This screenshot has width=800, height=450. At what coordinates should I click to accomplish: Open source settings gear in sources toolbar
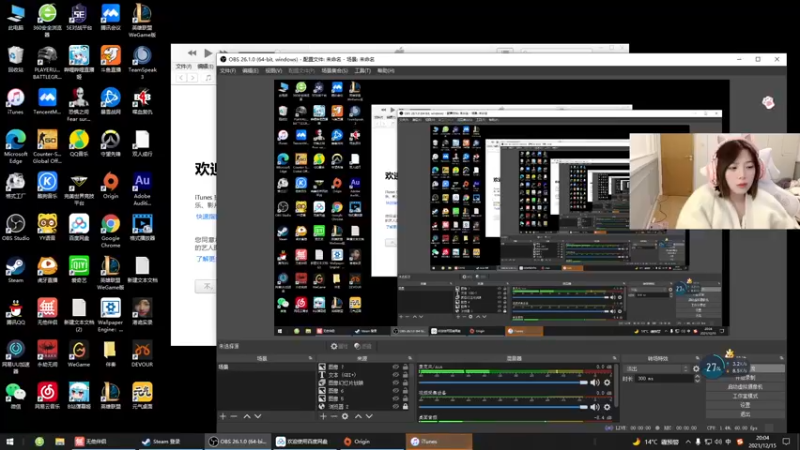point(345,416)
